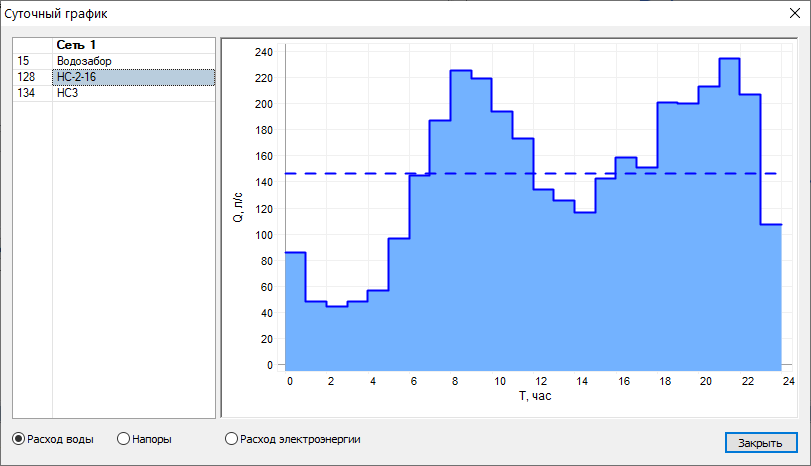Click the Суточный график title bar text

pyautogui.click(x=57, y=13)
